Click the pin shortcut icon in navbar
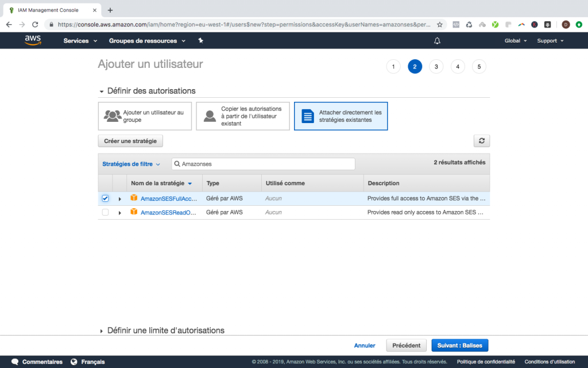588x368 pixels. [200, 41]
